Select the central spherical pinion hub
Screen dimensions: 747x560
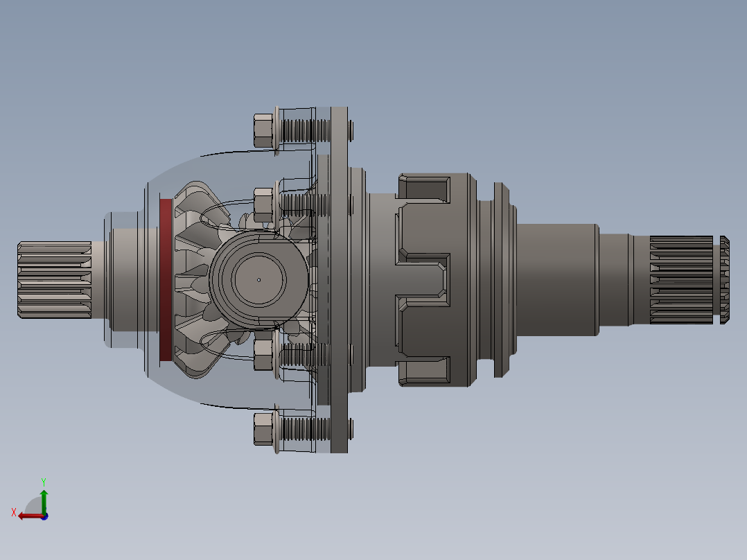pyautogui.click(x=258, y=280)
